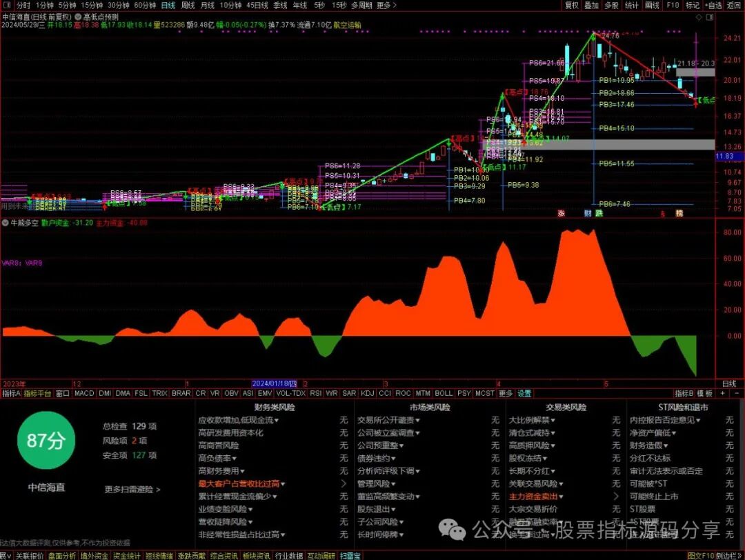Open the 资金统计 bottom tab

coord(127,556)
